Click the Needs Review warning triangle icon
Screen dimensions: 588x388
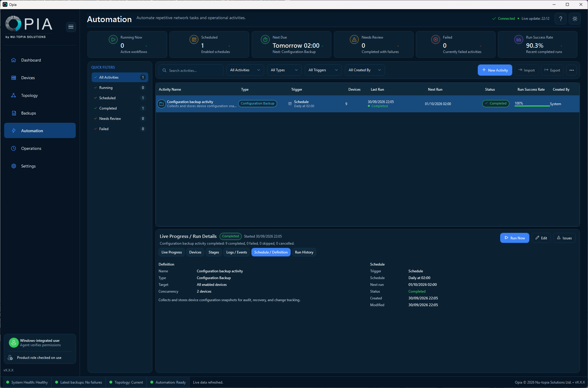tap(354, 39)
